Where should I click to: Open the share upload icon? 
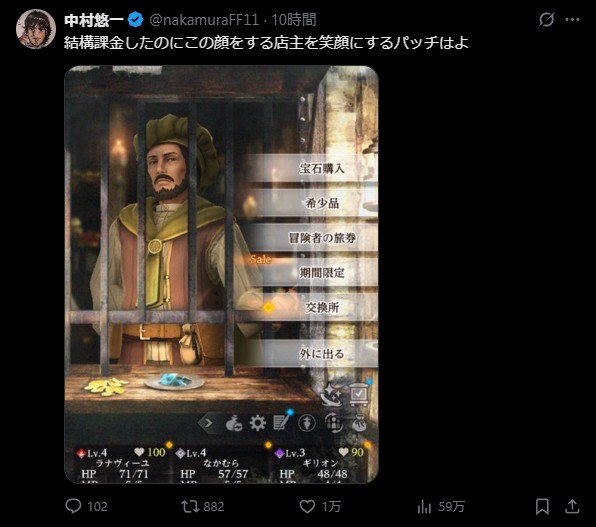coord(572,506)
